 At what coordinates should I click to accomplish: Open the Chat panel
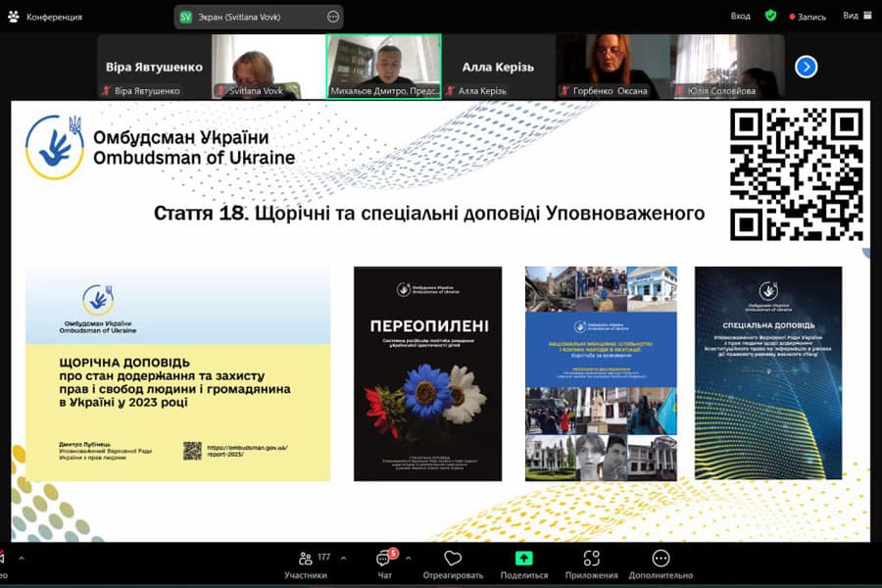click(x=385, y=564)
